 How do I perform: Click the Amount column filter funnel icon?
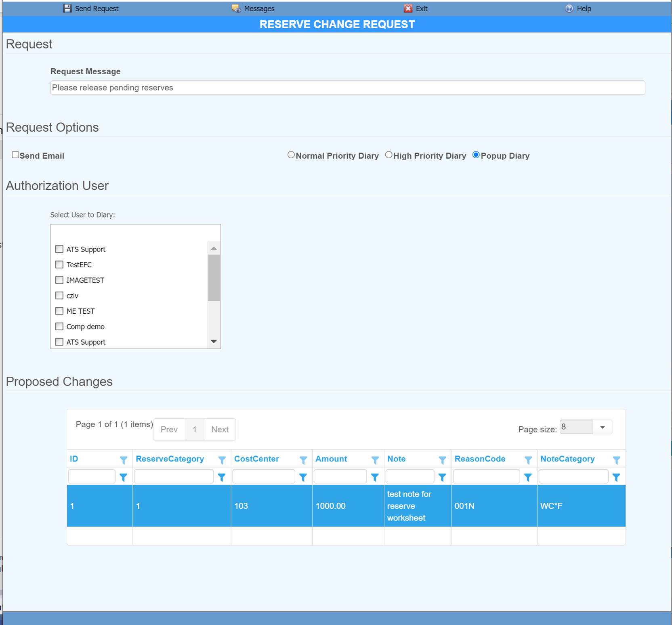[x=375, y=460]
